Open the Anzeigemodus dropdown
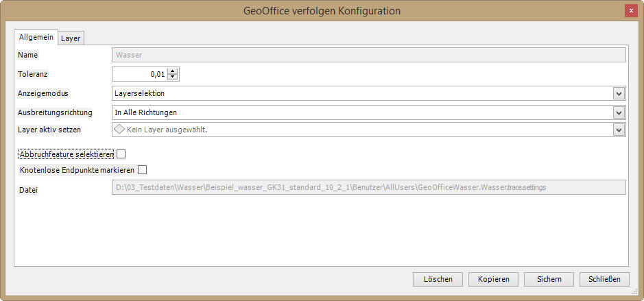The image size is (644, 301). (x=618, y=93)
